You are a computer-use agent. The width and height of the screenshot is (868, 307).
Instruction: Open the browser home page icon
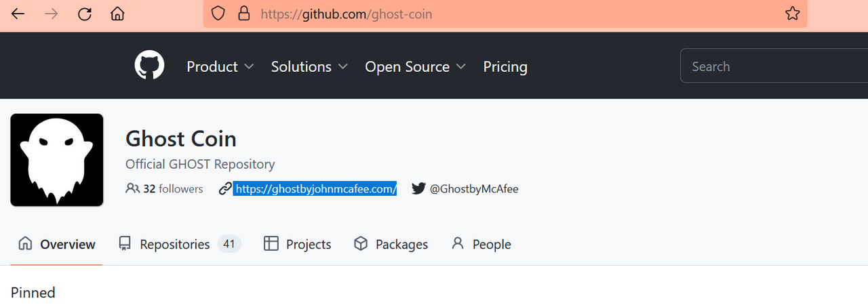(117, 14)
